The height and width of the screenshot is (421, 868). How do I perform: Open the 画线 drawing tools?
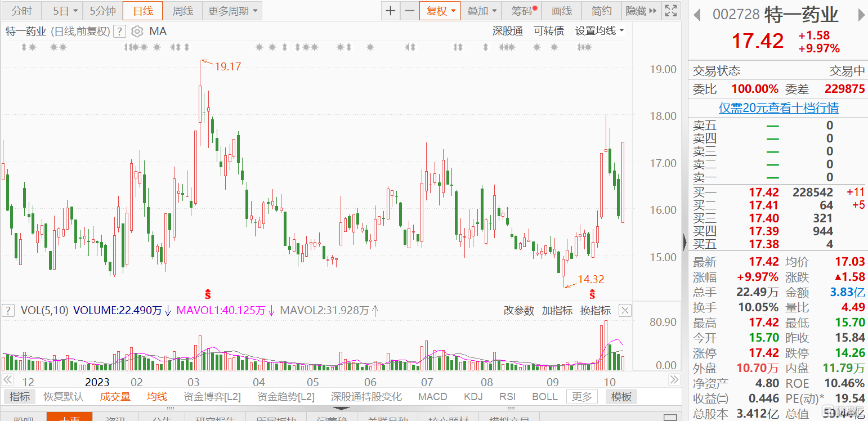click(561, 11)
